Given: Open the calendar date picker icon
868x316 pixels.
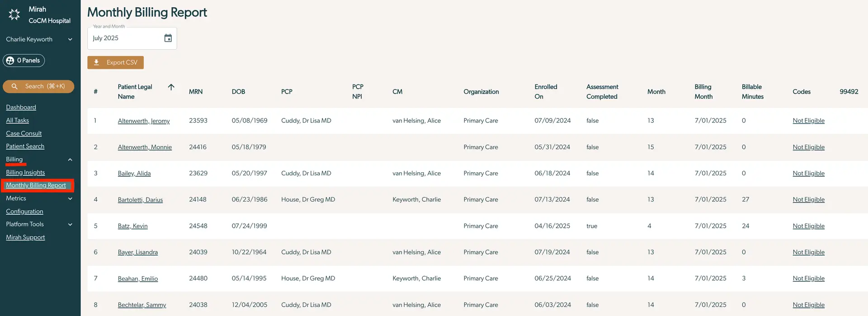Looking at the screenshot, I should point(168,38).
